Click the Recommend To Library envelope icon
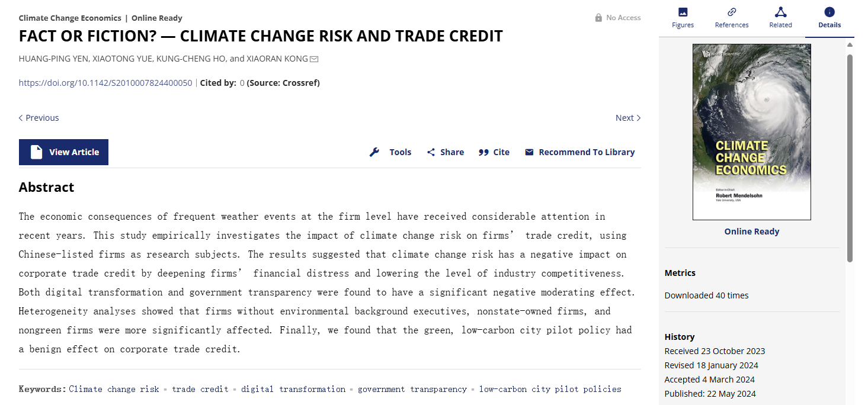The image size is (868, 405). coord(529,152)
